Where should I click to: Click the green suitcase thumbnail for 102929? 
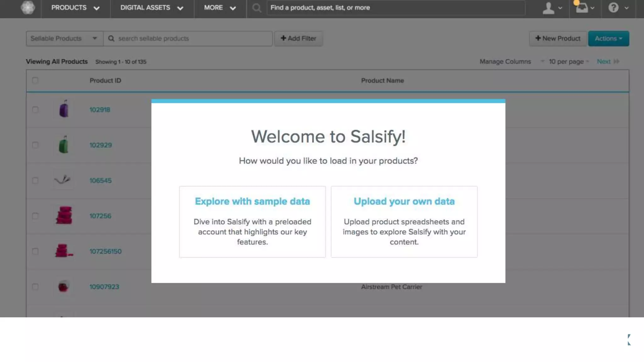[64, 145]
